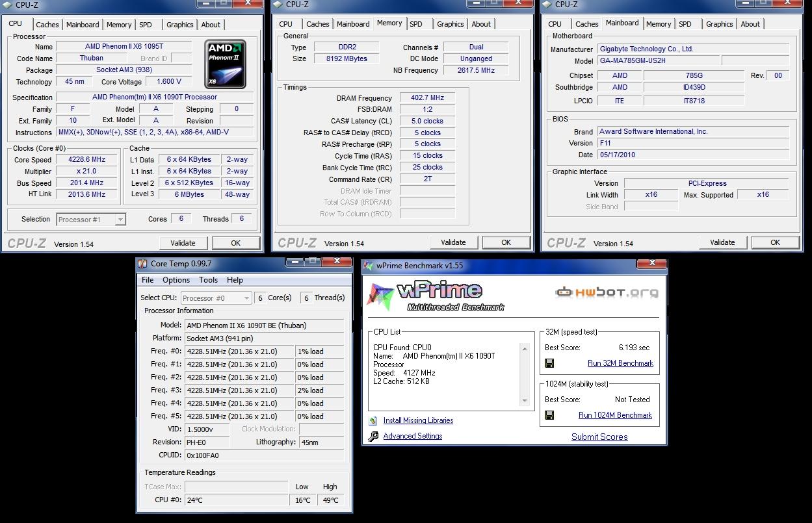Click the DRAM Frequency 402.7 MHz value
Viewport: 812px width, 523px height.
pyautogui.click(x=427, y=98)
